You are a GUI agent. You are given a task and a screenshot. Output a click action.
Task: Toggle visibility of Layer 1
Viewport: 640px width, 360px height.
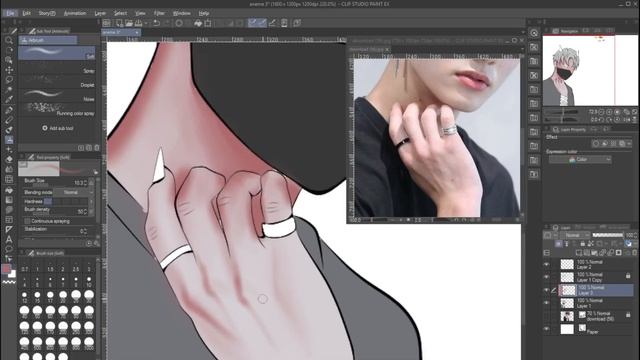pos(547,303)
